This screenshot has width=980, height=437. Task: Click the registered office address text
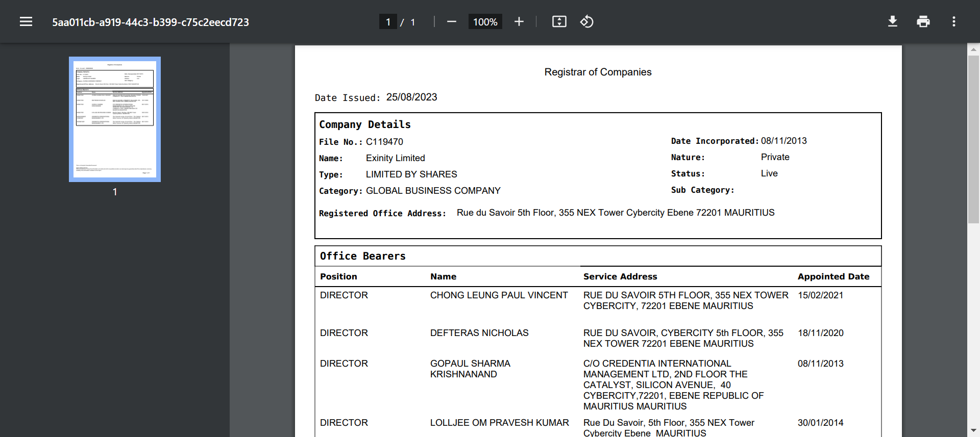coord(616,213)
